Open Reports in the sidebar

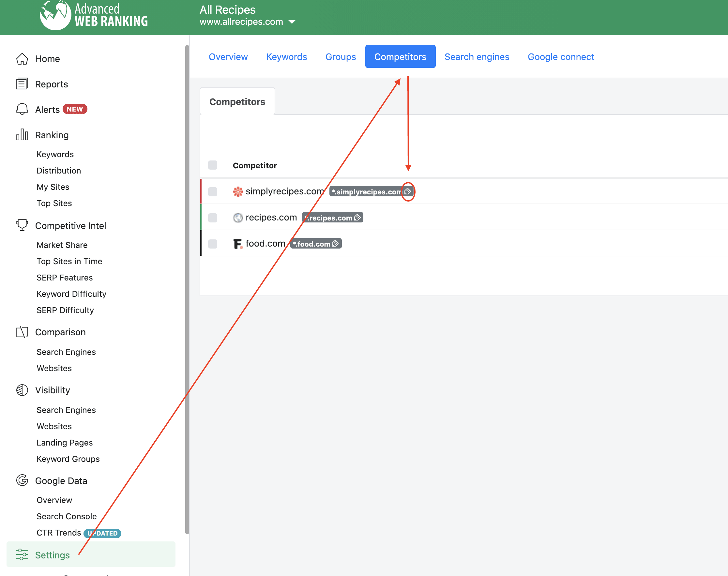tap(52, 84)
